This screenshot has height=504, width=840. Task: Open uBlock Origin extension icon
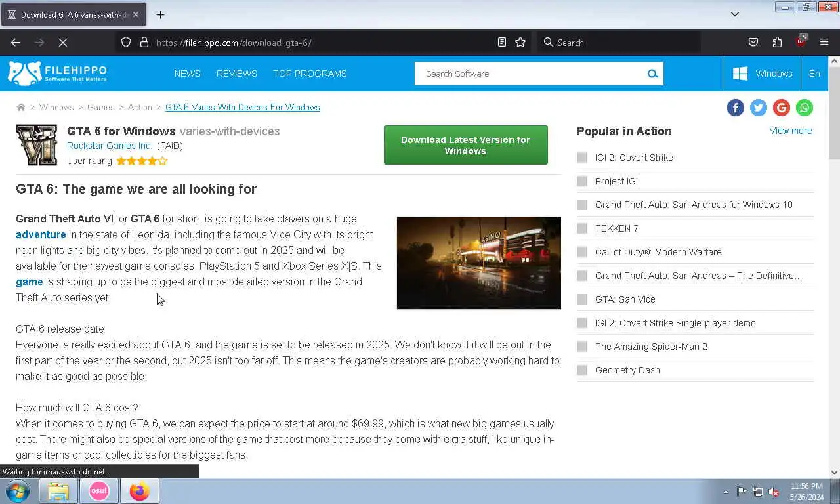[x=801, y=42]
